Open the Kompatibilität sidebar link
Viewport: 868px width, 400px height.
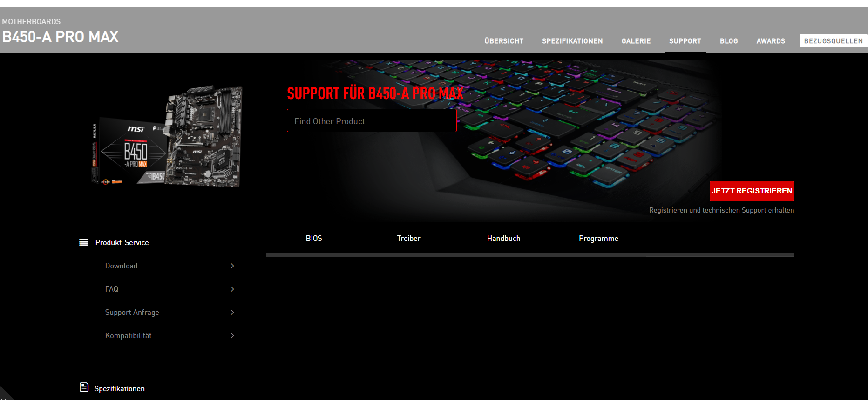129,335
